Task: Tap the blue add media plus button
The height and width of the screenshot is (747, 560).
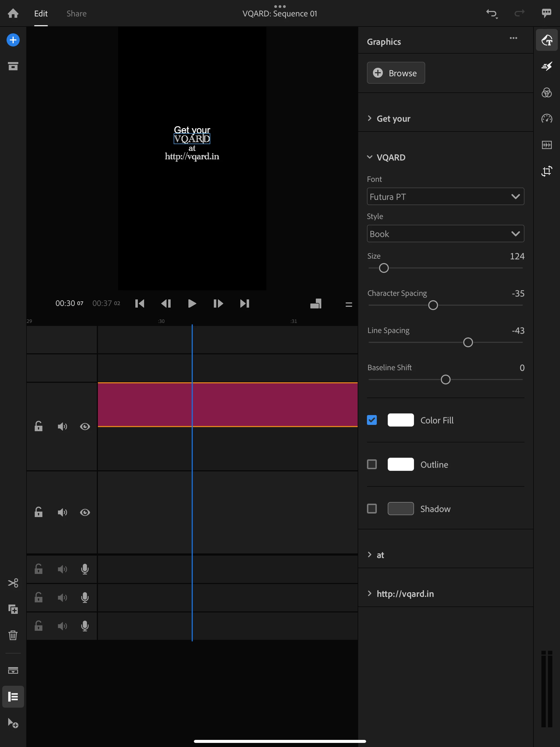Action: tap(13, 40)
